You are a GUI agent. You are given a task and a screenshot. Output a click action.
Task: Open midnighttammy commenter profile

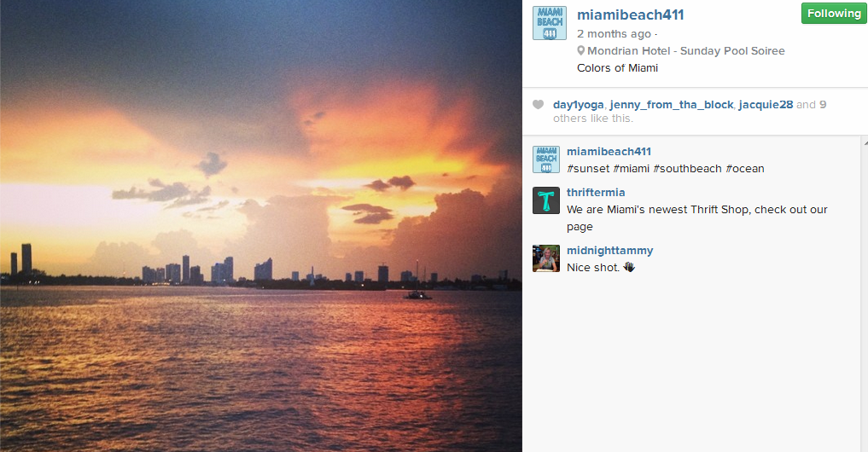610,251
